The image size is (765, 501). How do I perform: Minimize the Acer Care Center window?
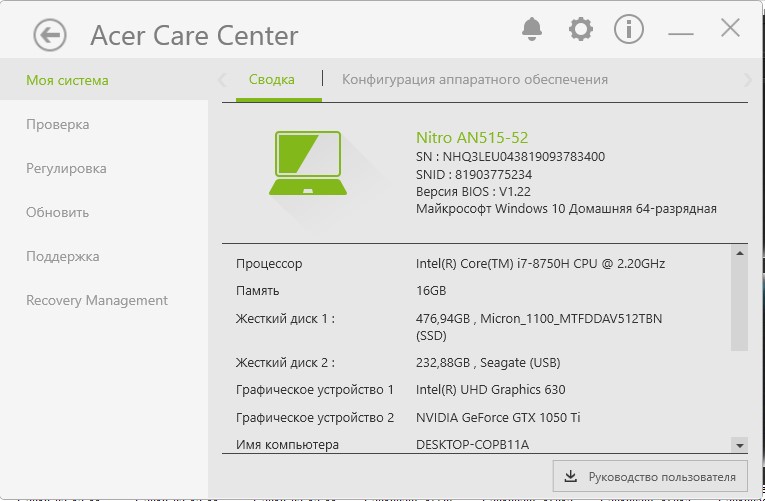[x=681, y=34]
